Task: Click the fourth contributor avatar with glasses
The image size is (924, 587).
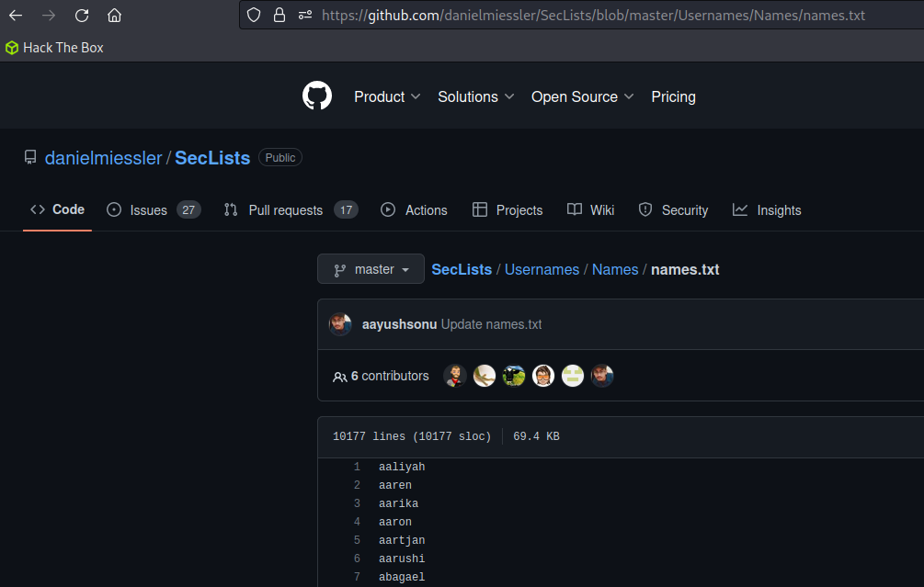Action: (543, 376)
